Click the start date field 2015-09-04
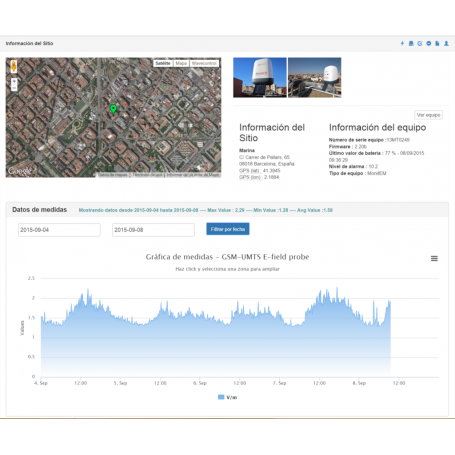The image size is (455, 455). pyautogui.click(x=59, y=230)
